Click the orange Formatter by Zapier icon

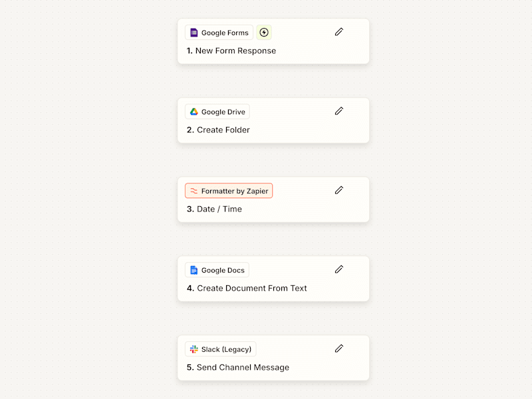(194, 191)
